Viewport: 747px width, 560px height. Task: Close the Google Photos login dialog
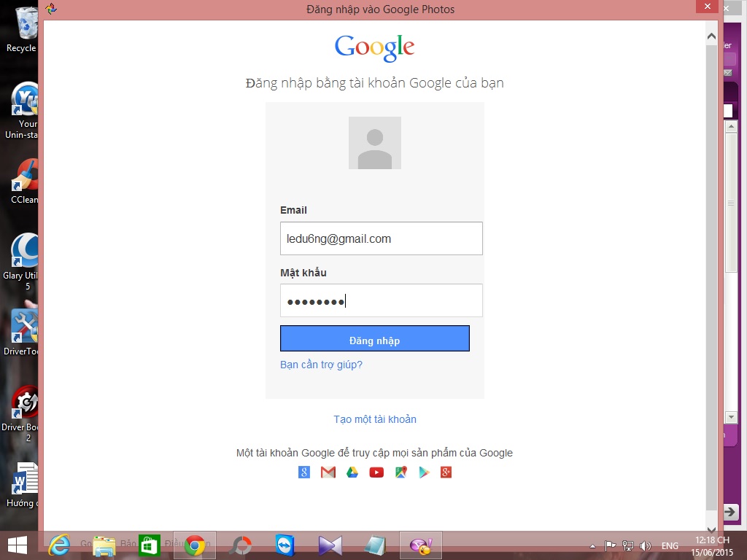707,6
